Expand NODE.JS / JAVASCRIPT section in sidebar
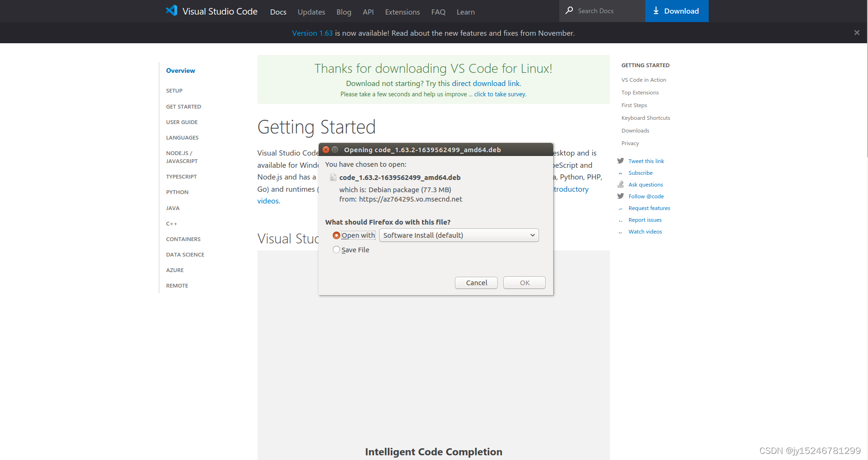 point(182,157)
